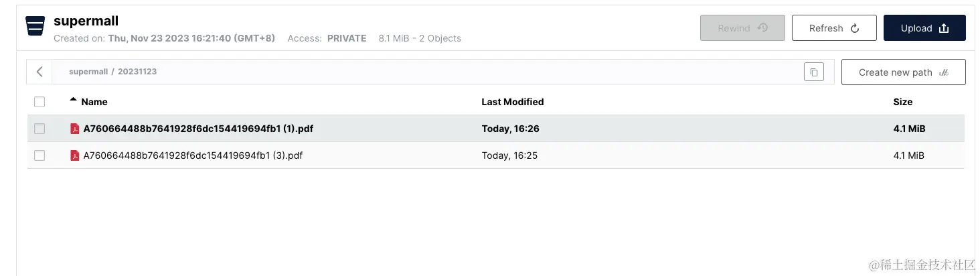Click the Create new path button
This screenshot has height=276, width=980.
(x=903, y=72)
